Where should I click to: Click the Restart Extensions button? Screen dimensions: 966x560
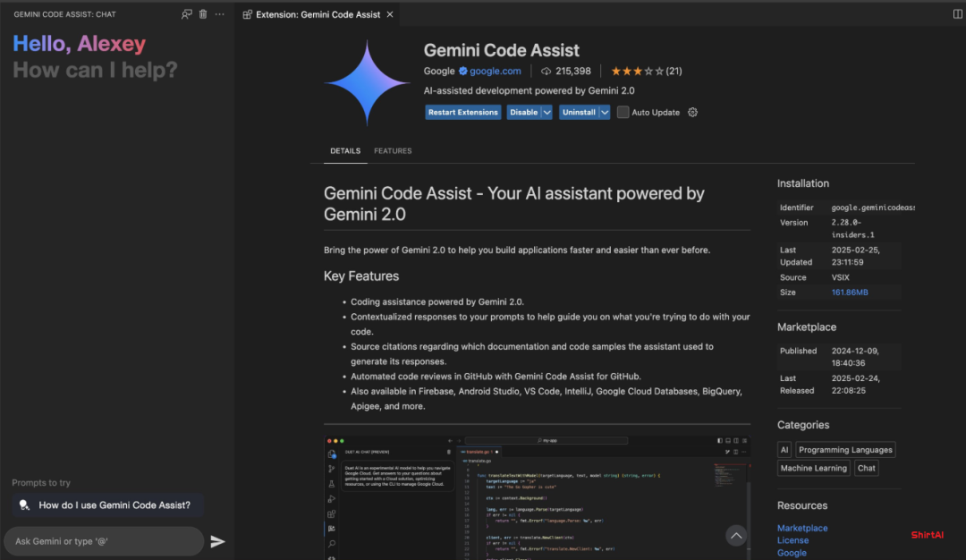tap(462, 112)
